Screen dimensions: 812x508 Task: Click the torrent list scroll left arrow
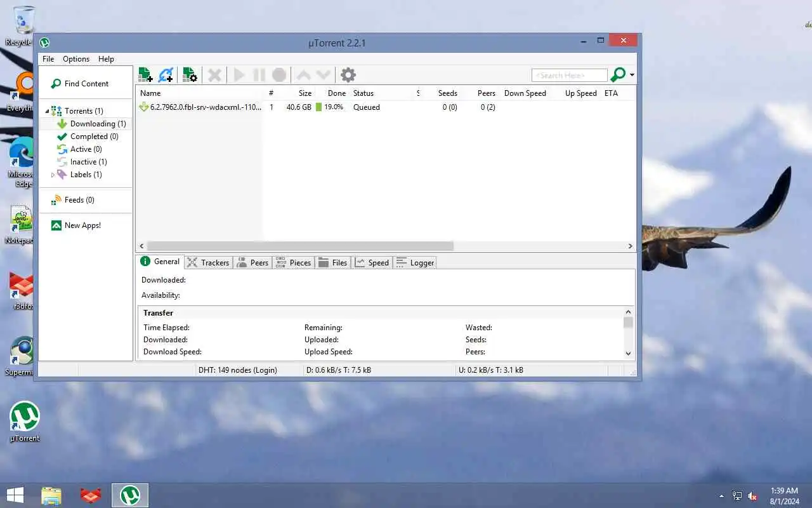pos(141,246)
